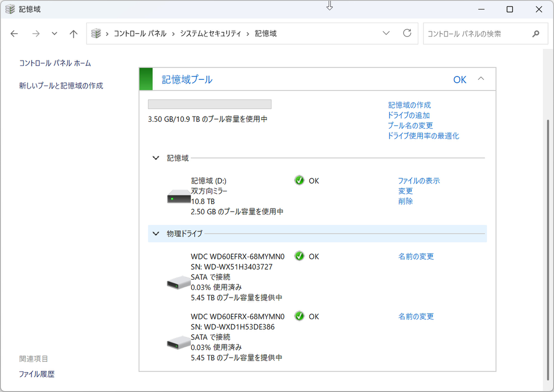Click green check for drive WD-WXD1H53DE386
The height and width of the screenshot is (392, 554).
pos(299,316)
